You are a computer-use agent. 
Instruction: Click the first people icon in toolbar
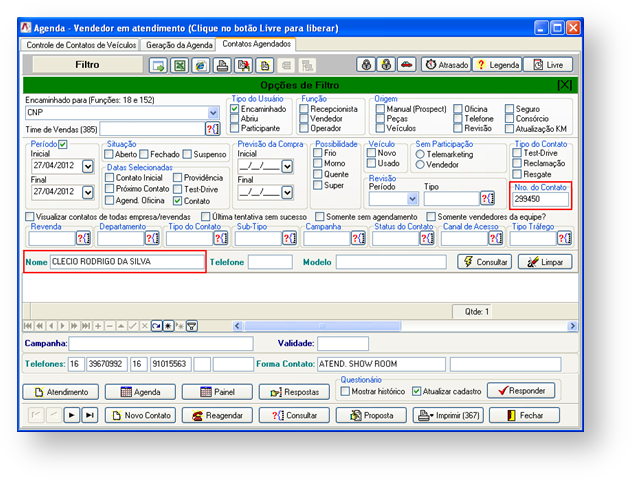click(x=366, y=64)
